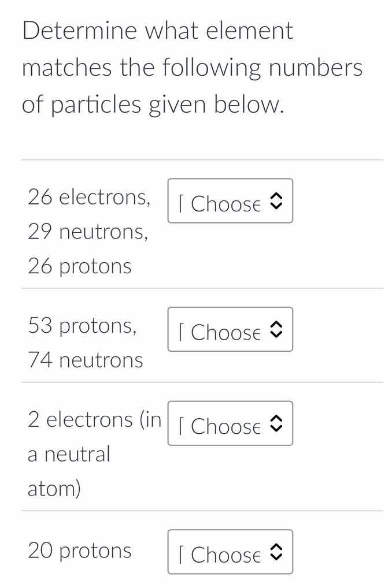This screenshot has width=392, height=588.
Task: Click the 53 protons, 74 neutrons label
Action: tap(86, 342)
